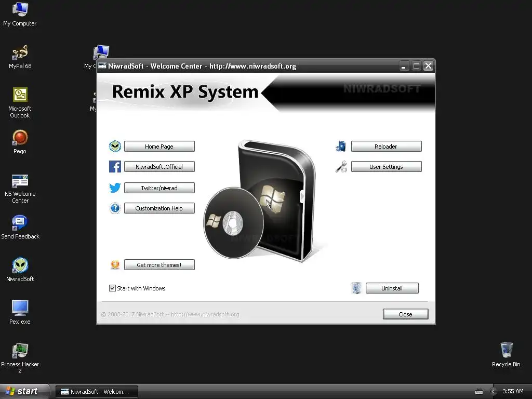Select the Process Hacker 2 desktop icon
Viewport: 532px width, 399px height.
coord(20,358)
